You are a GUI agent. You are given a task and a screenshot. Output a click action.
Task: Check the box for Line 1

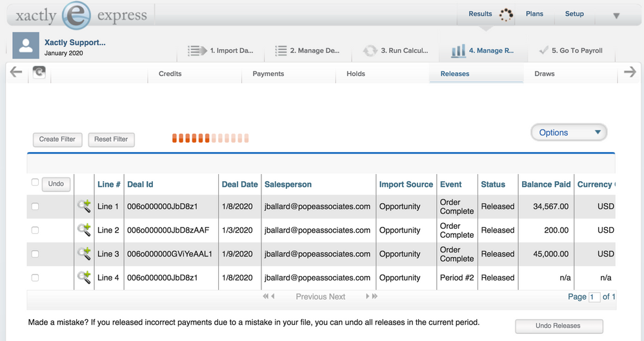click(35, 206)
